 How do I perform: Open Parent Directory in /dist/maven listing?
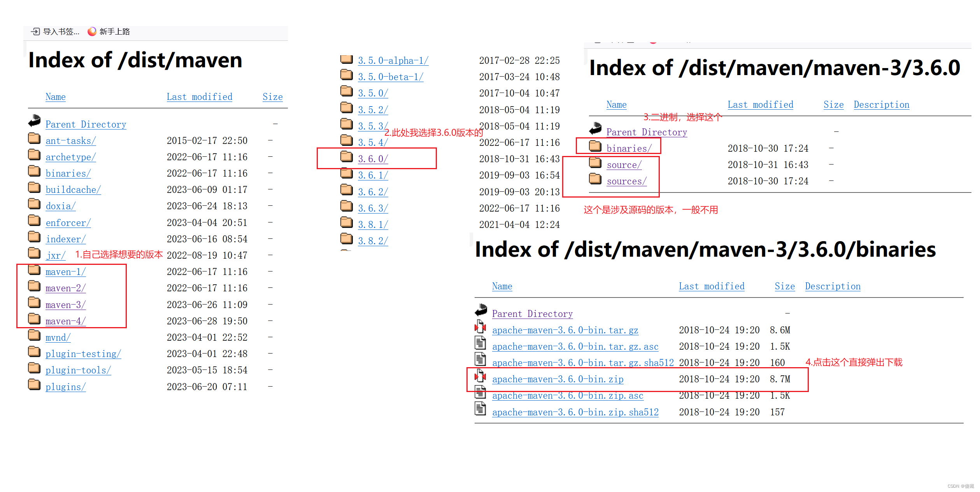tap(86, 124)
